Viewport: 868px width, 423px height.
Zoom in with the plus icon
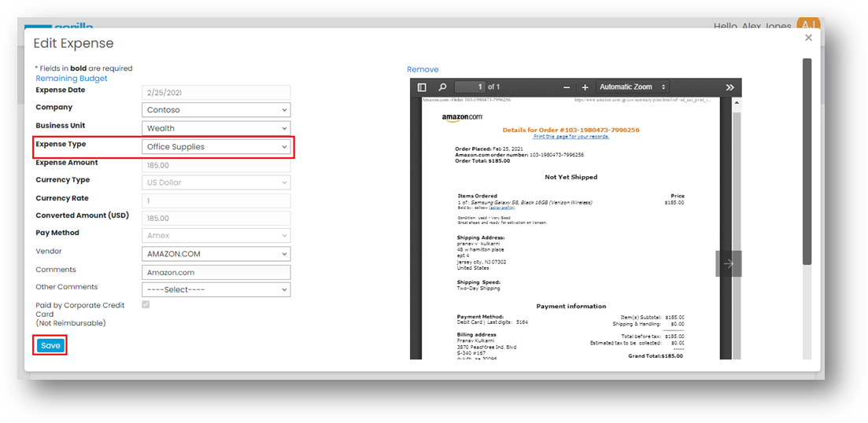tap(585, 87)
